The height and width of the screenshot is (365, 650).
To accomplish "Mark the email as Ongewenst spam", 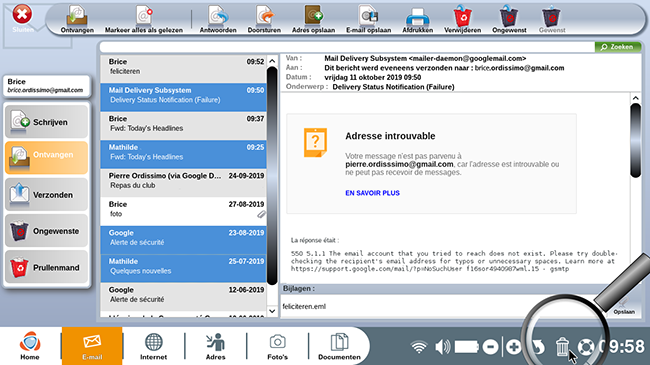I will coord(509,19).
